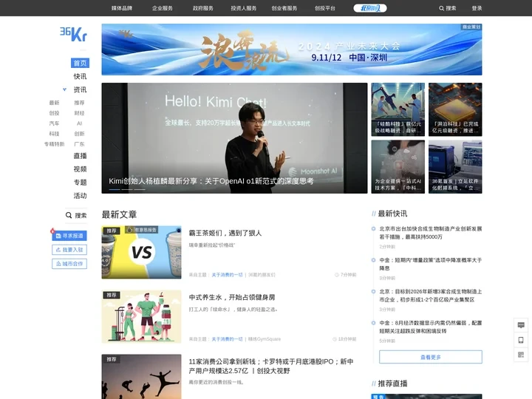Open the 硅酷科技 funding thumbnail
This screenshot has width=532, height=399.
(398, 109)
